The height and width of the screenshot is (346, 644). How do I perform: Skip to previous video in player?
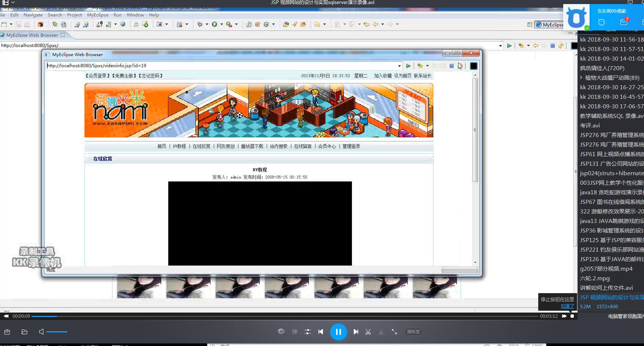[321, 332]
